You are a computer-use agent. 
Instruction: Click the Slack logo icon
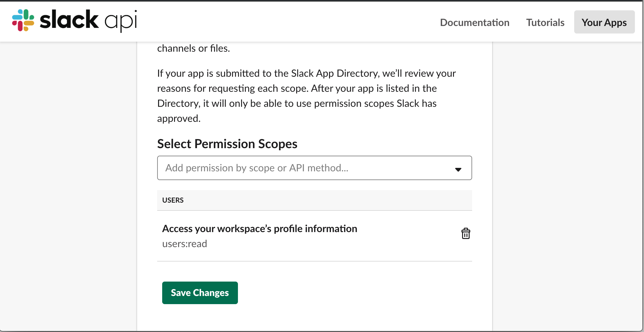[x=22, y=20]
